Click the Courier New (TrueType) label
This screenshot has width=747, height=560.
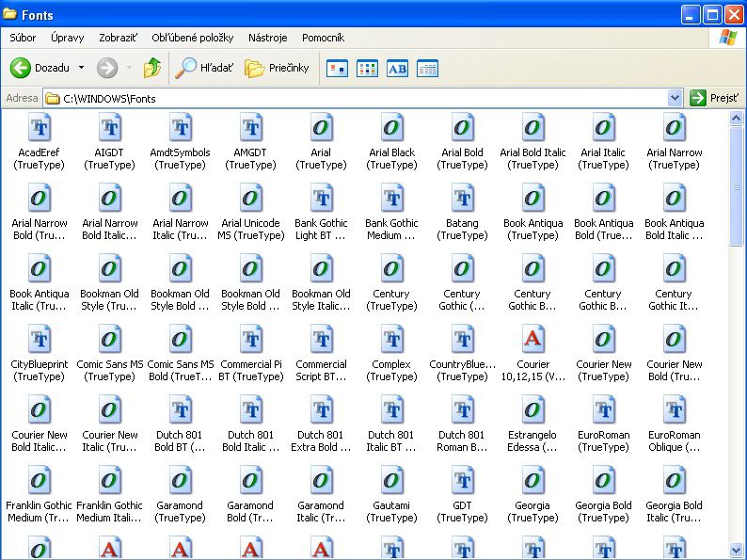[604, 370]
